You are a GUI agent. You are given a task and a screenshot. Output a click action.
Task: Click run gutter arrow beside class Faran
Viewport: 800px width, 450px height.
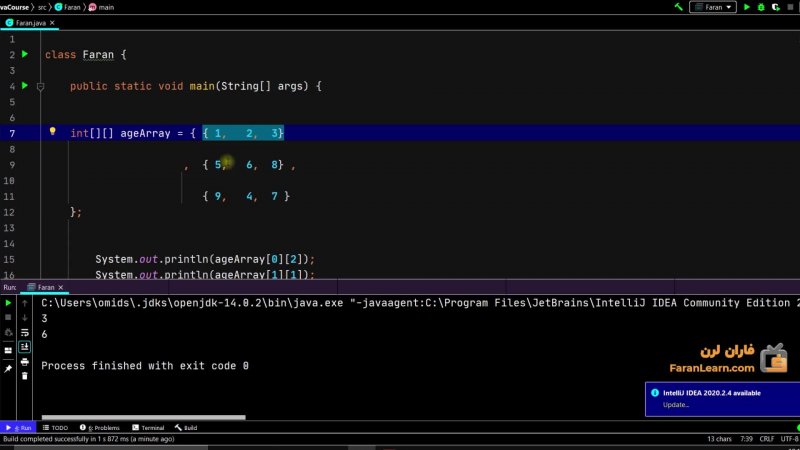click(x=25, y=54)
